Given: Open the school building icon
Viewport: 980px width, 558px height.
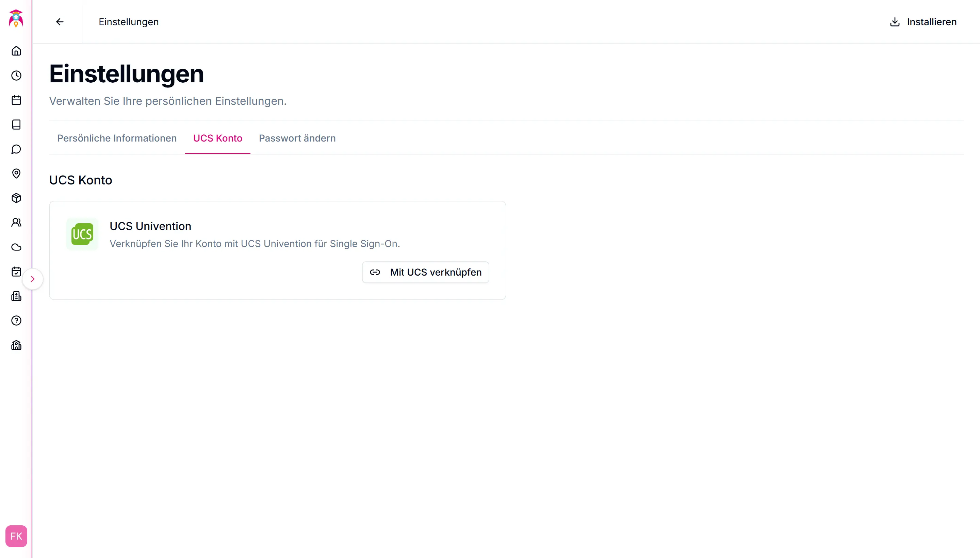Looking at the screenshot, I should point(16,345).
